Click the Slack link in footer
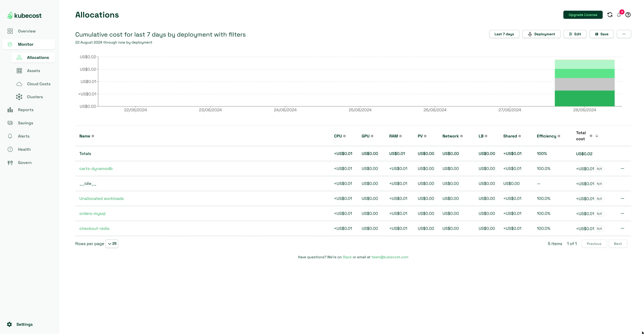This screenshot has width=644, height=334. (347, 257)
